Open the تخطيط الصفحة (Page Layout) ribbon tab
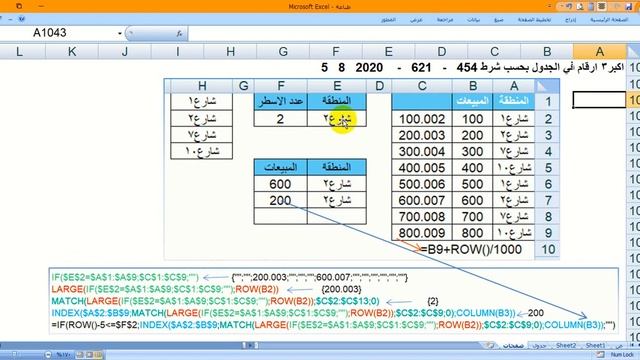640x360 pixels. pos(534,20)
